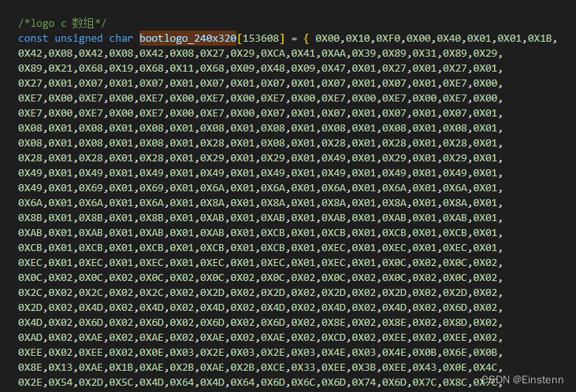Click the hex value 0X41
This screenshot has width=576, height=392.
[303, 54]
